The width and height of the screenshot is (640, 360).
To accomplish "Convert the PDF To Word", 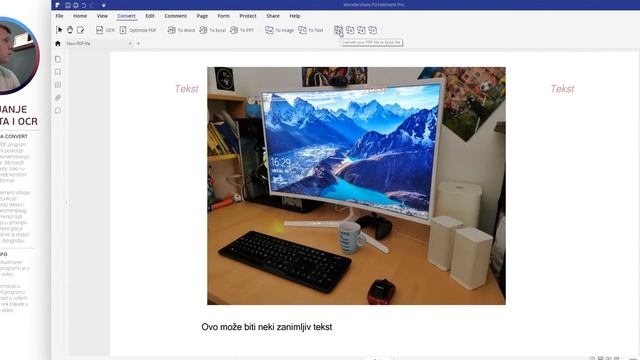I will pyautogui.click(x=181, y=30).
